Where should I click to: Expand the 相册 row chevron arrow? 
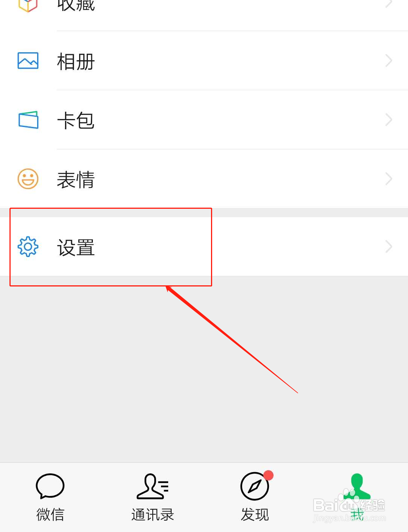[x=389, y=61]
